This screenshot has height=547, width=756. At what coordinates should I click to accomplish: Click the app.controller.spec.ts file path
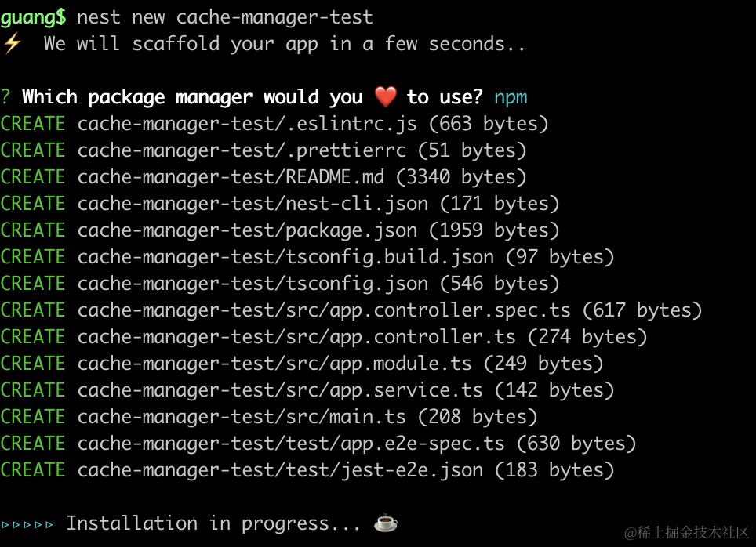pos(324,310)
